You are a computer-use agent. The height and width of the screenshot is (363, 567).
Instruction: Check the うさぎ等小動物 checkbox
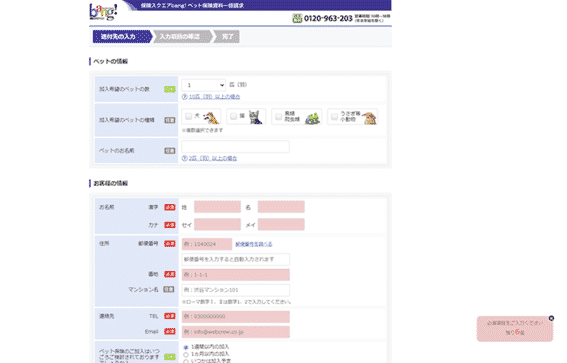(334, 116)
